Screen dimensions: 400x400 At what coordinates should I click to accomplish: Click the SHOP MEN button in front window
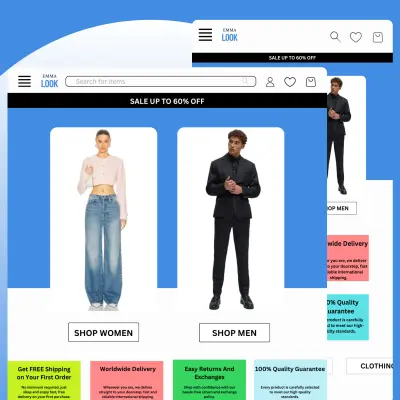234,333
